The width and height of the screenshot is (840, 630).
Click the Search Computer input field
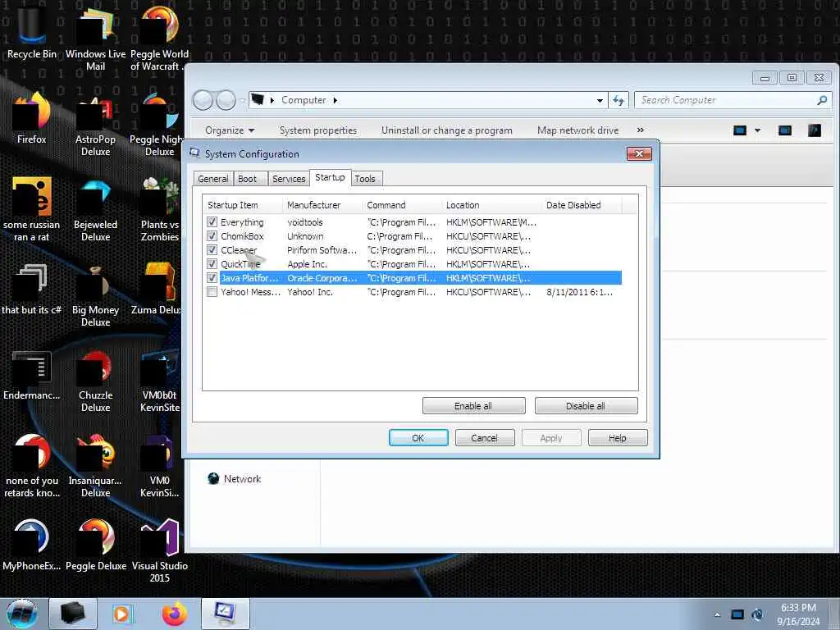(726, 100)
